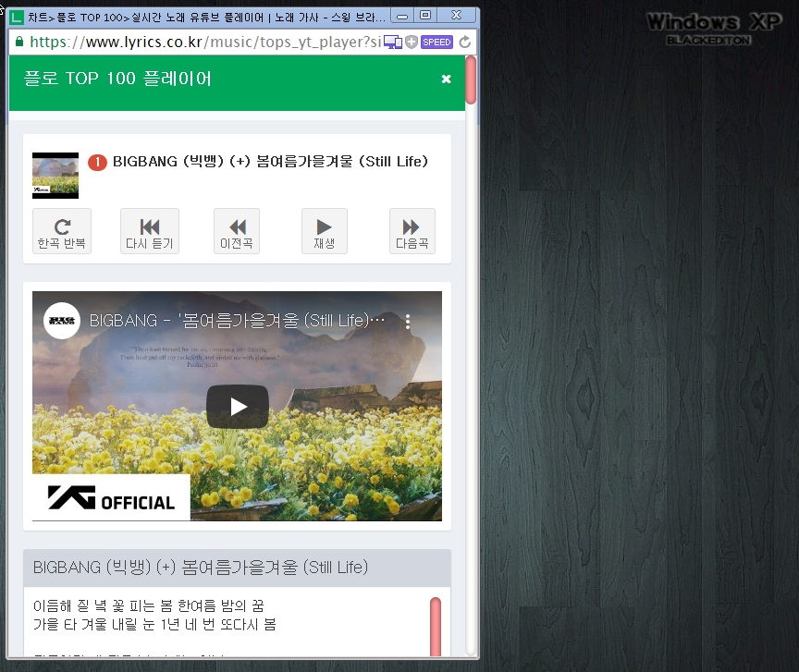This screenshot has height=672, width=799.
Task: Click the YG OFFICIAL logo in the video
Action: 111,497
